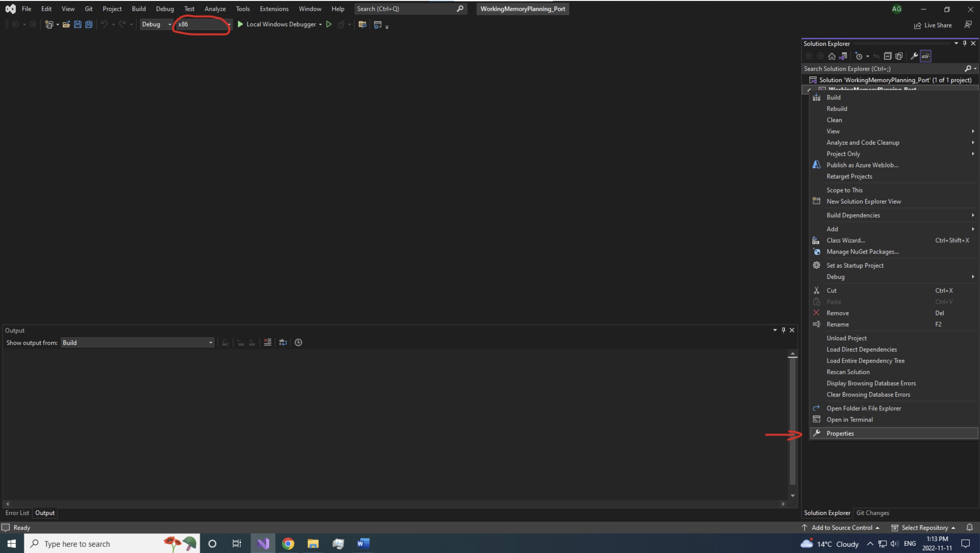Switch to the Git Changes panel

[873, 513]
